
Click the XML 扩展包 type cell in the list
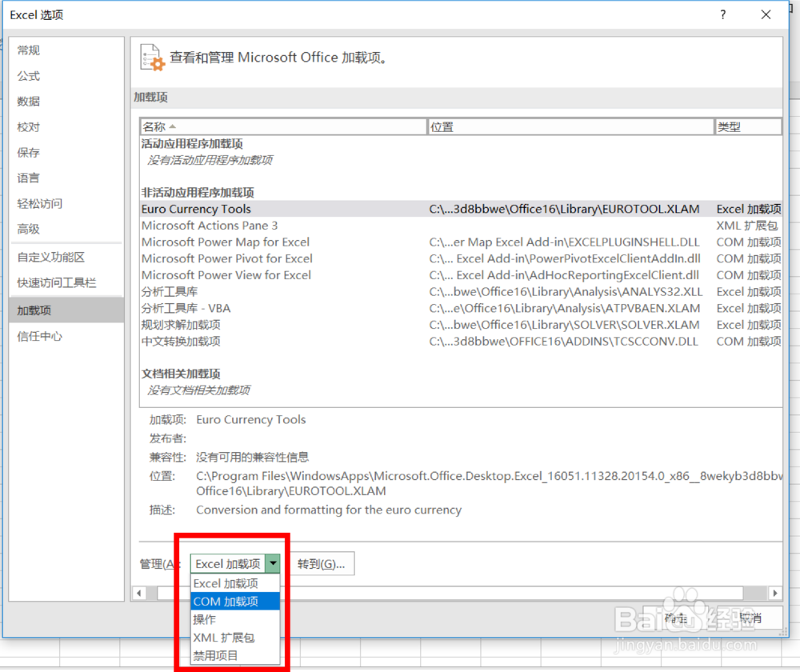(x=747, y=225)
